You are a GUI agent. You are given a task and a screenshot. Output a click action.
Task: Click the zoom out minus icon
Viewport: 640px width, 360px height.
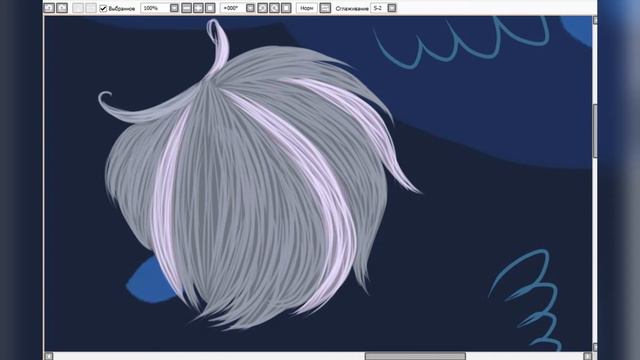pyautogui.click(x=187, y=8)
